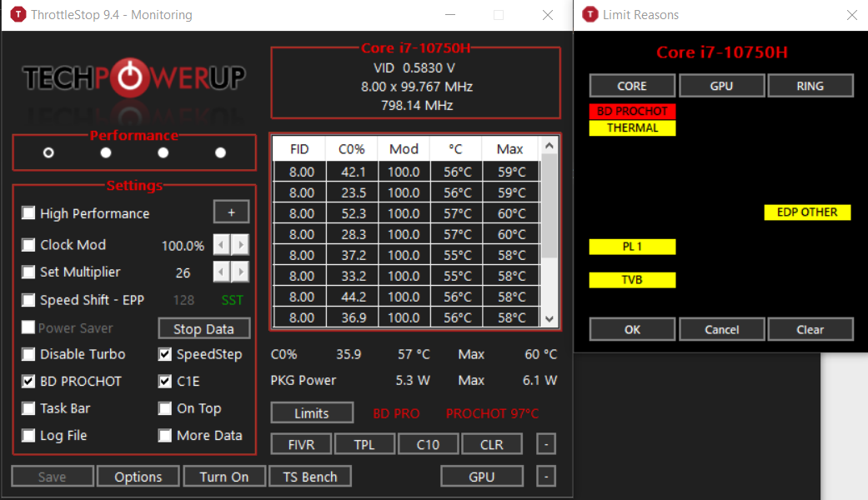
Task: Uncheck the SpeedStep checkbox
Action: point(165,354)
